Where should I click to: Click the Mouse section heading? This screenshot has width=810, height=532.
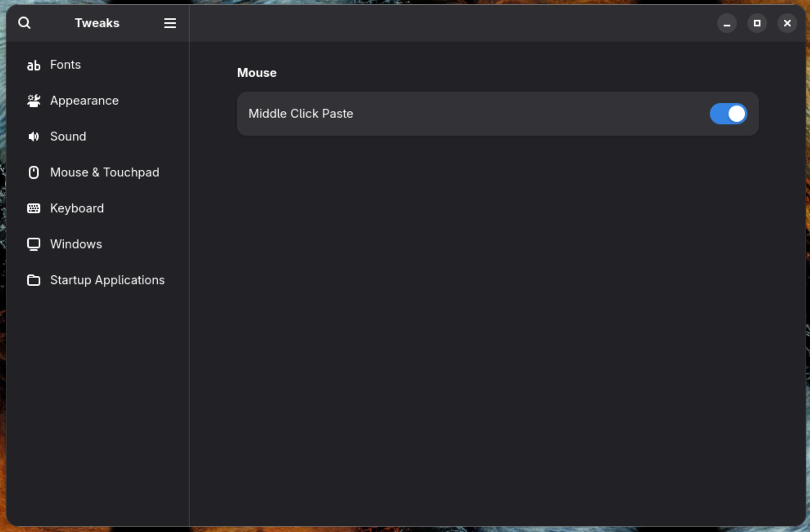click(256, 72)
